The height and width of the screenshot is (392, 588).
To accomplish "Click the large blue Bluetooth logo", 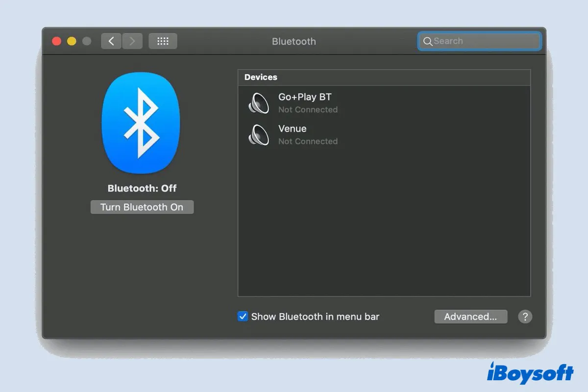I will tap(141, 123).
